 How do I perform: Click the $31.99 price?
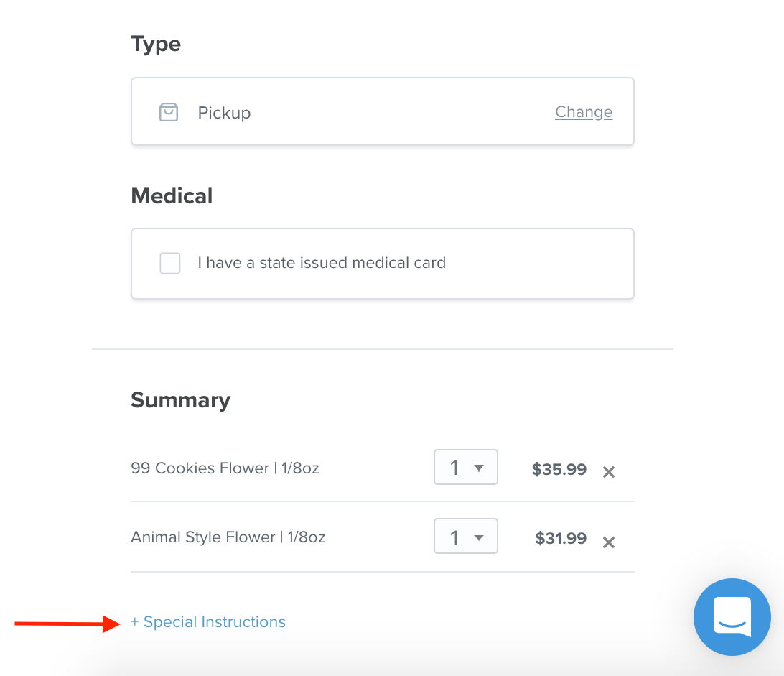pyautogui.click(x=561, y=539)
